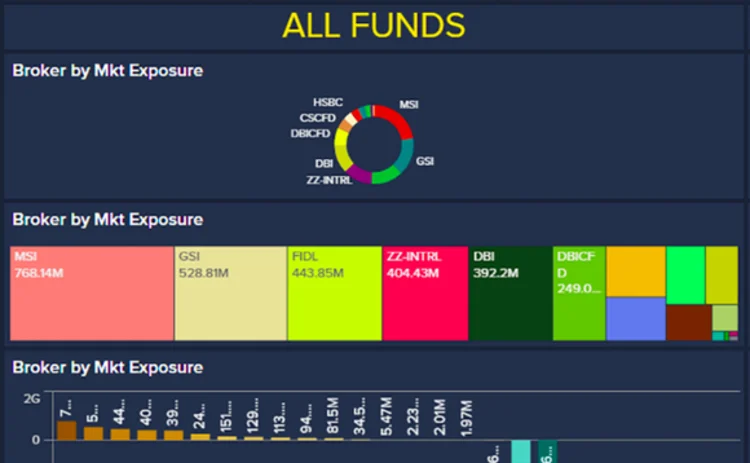Click the bar labeled 39... in the bar chart
Image resolution: width=750 pixels, height=463 pixels.
pyautogui.click(x=174, y=435)
